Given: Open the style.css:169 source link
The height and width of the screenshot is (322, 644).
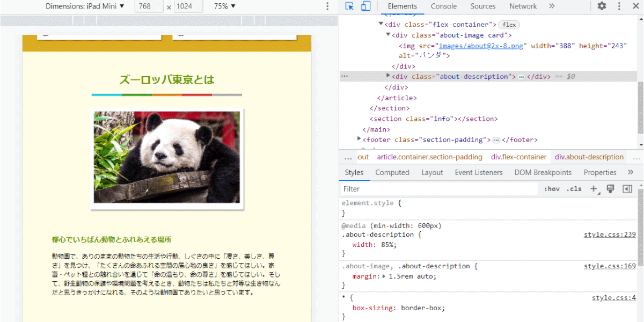Looking at the screenshot, I should click(x=610, y=266).
